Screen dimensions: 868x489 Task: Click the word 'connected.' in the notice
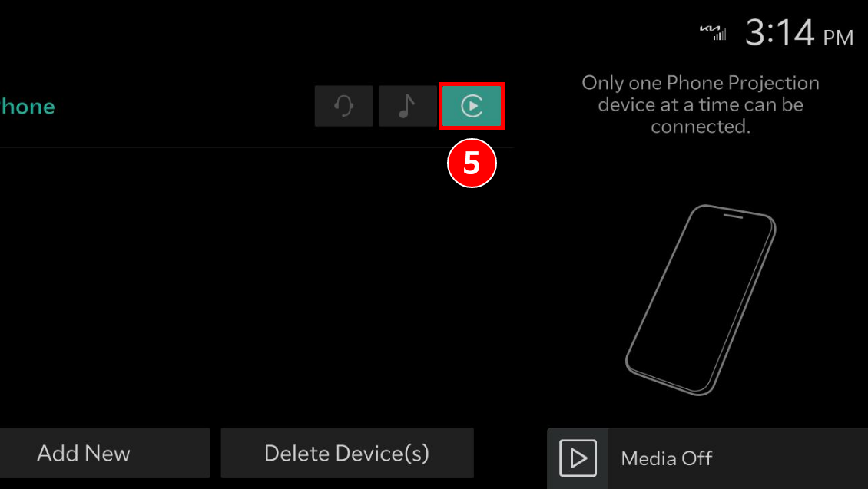[x=701, y=126]
